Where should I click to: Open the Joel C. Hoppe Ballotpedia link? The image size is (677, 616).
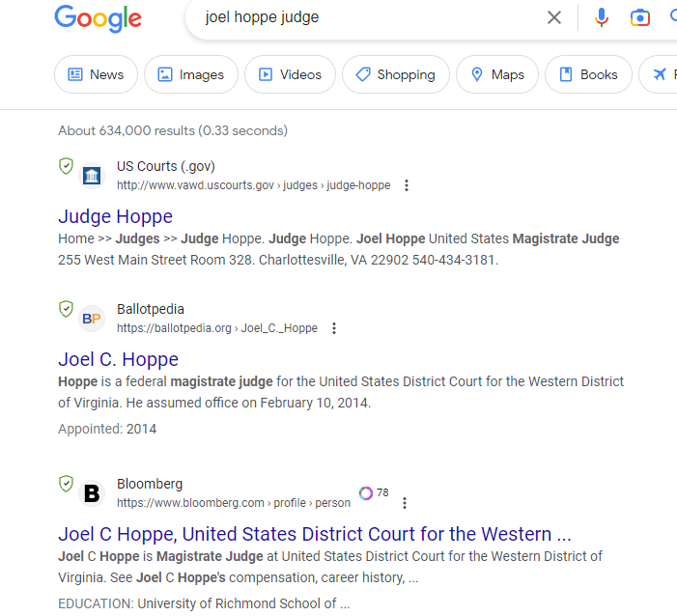(118, 359)
